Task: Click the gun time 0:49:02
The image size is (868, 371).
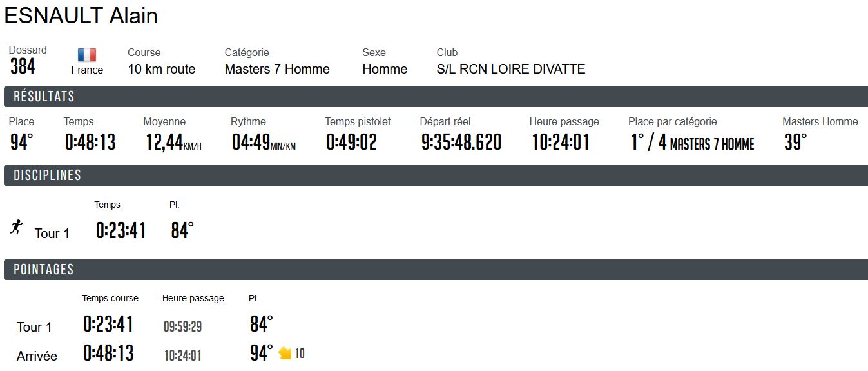Action: (351, 142)
